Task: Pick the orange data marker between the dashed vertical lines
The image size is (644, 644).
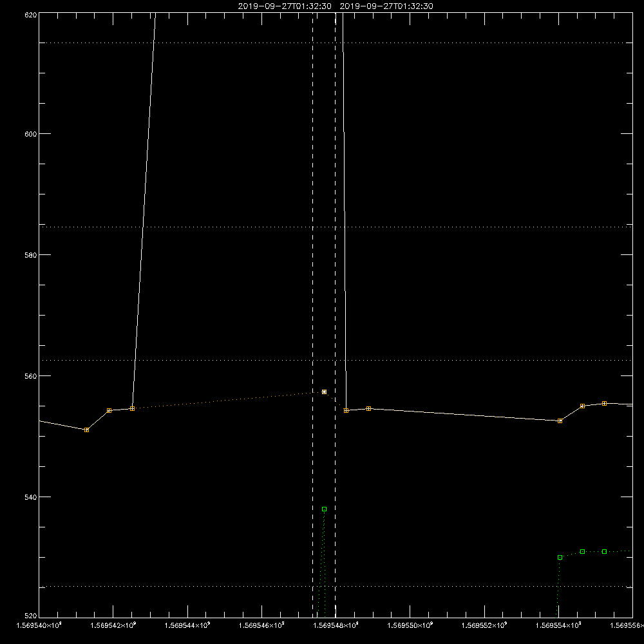Action: click(x=324, y=392)
